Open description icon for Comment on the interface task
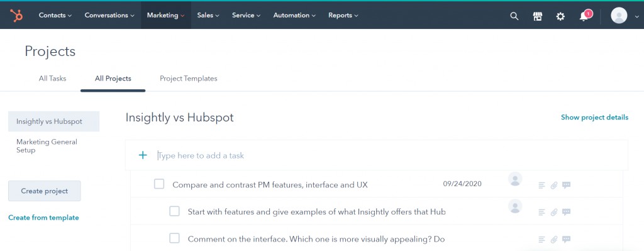The height and width of the screenshot is (251, 644). coord(541,239)
